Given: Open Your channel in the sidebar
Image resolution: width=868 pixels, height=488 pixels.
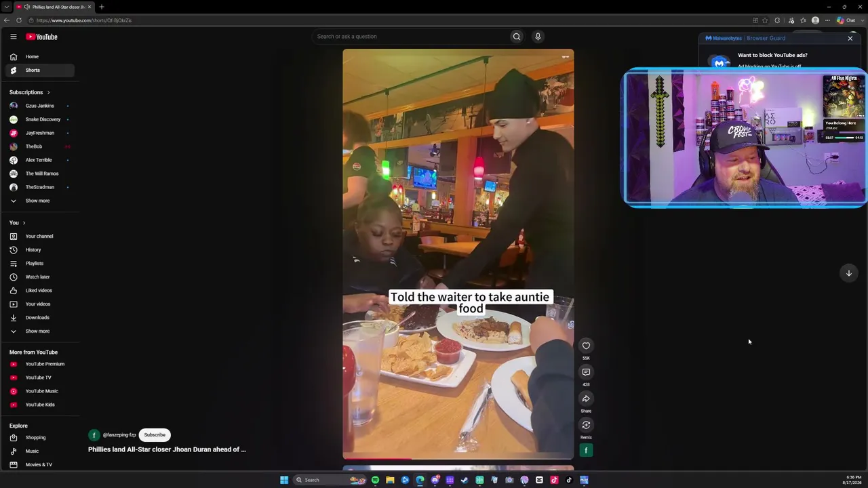Looking at the screenshot, I should click(39, 236).
